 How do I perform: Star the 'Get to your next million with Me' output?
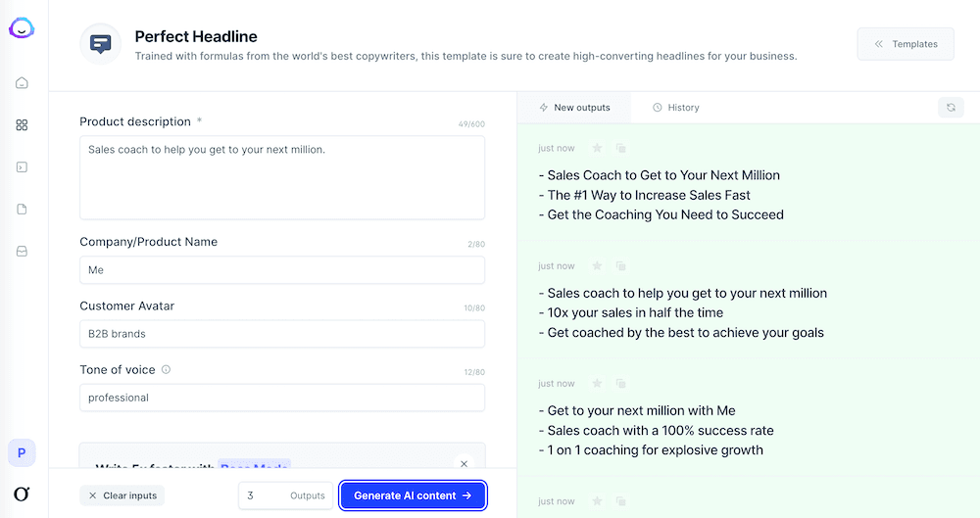(x=597, y=384)
